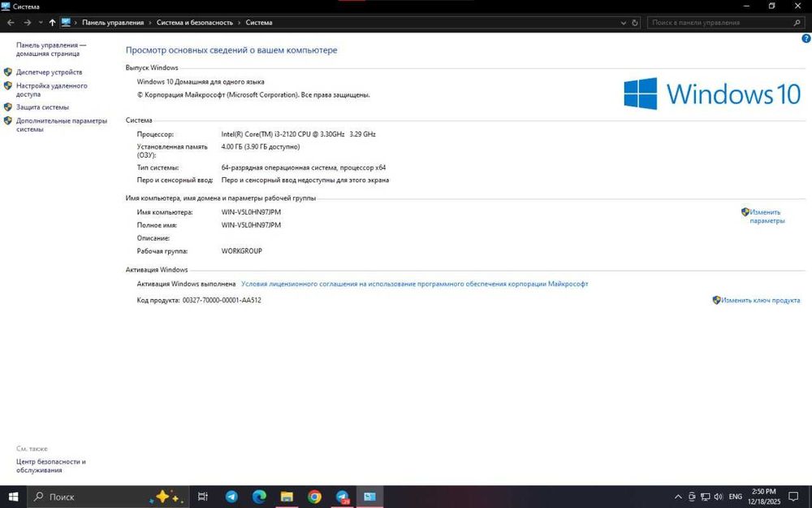Expand chevron after 'Панель управления' breadcrumb
The height and width of the screenshot is (508, 812).
point(150,23)
